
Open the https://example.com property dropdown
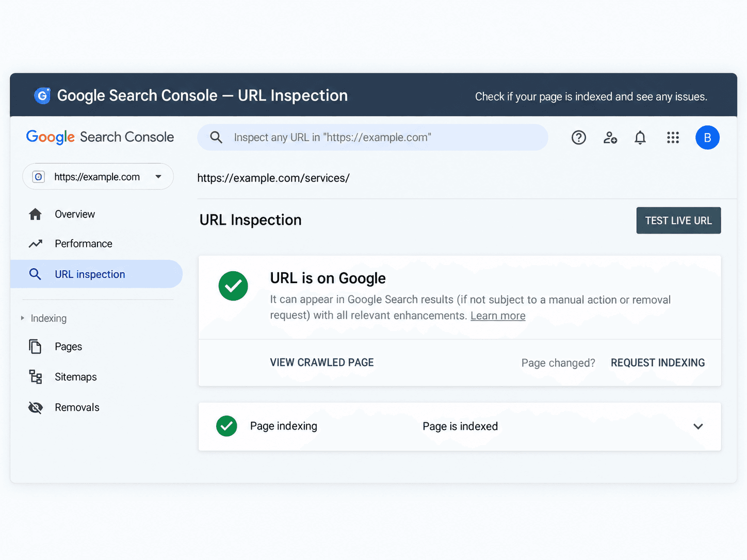tap(98, 176)
